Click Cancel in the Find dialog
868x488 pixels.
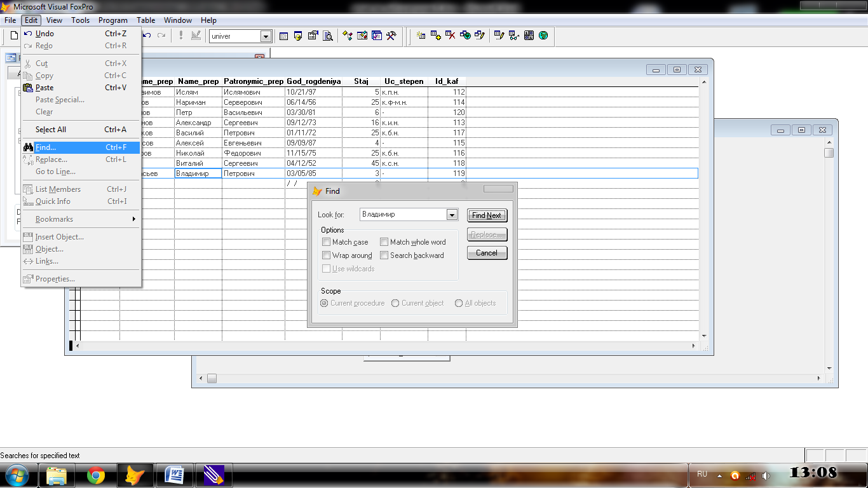coord(487,253)
